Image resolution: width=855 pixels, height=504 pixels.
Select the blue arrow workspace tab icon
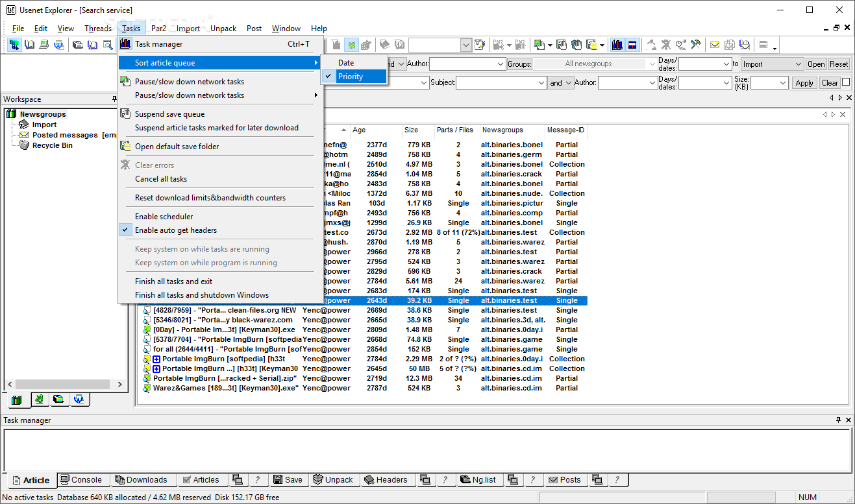click(x=79, y=400)
